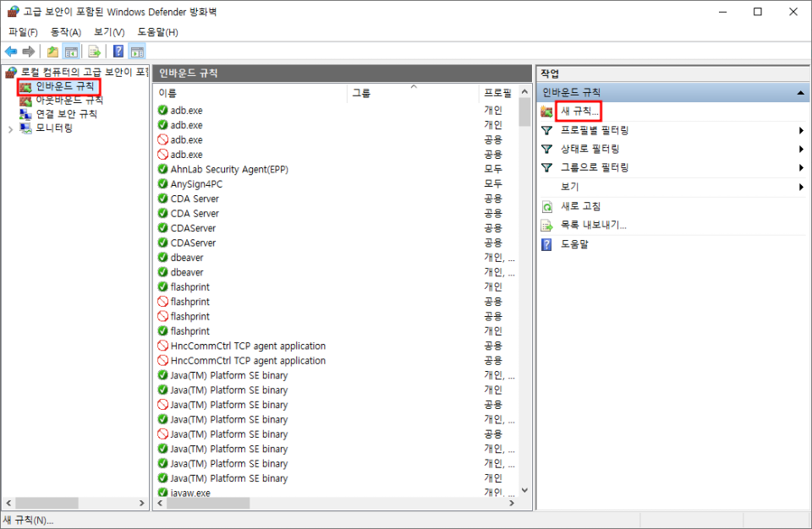Expand the 모니터링 tree node arrow
Viewport: 812px width, 529px height.
[10, 129]
